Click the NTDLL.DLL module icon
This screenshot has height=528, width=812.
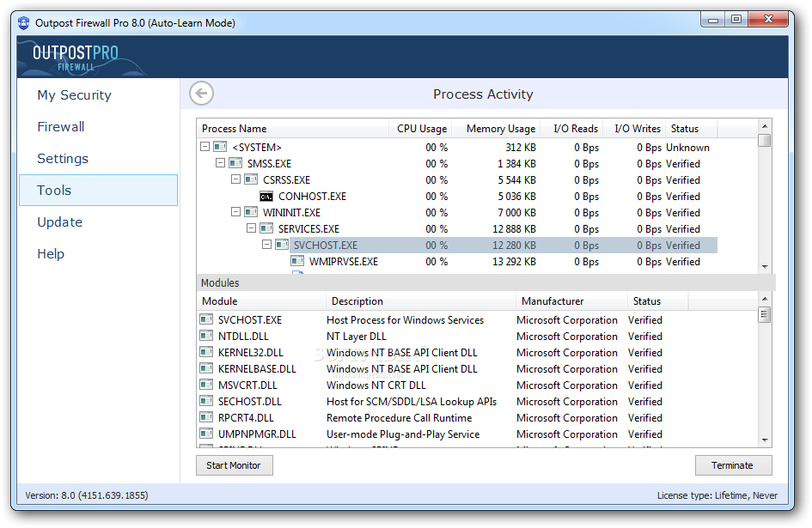coord(206,336)
